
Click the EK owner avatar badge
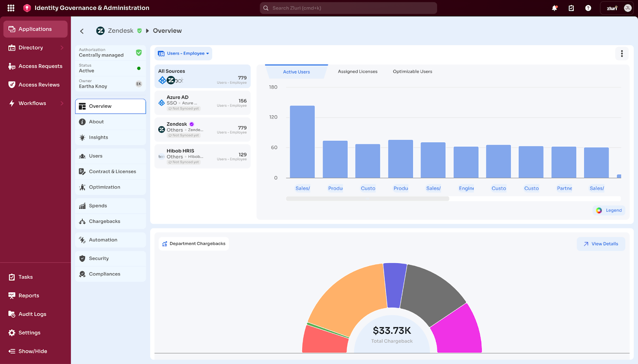[139, 84]
